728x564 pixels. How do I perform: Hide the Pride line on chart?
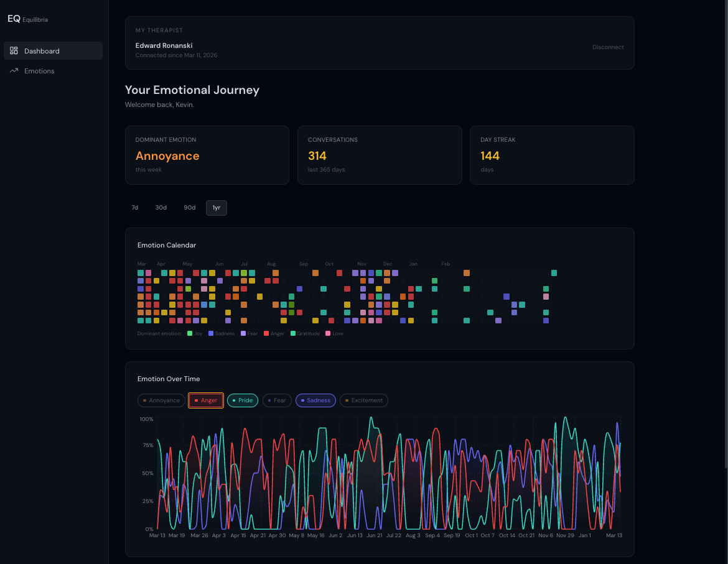[243, 400]
